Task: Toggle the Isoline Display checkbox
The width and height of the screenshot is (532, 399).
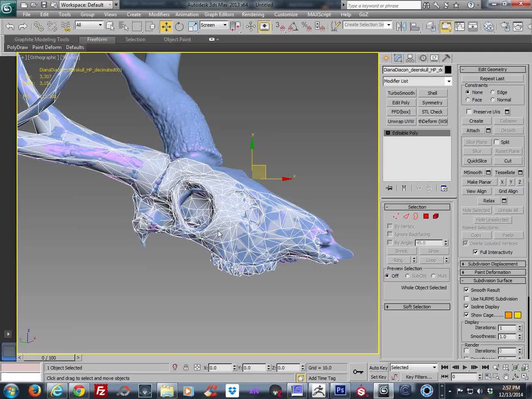Action: pyautogui.click(x=466, y=306)
